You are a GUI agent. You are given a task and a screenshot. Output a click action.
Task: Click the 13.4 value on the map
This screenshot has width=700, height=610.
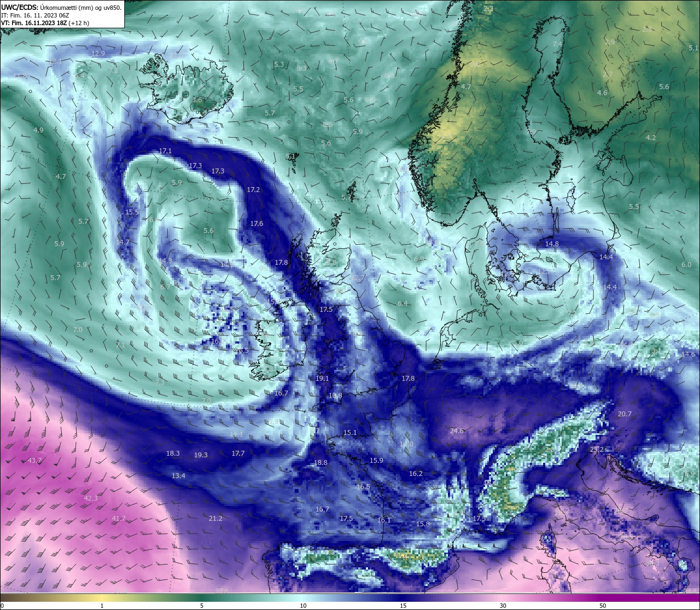(x=178, y=476)
